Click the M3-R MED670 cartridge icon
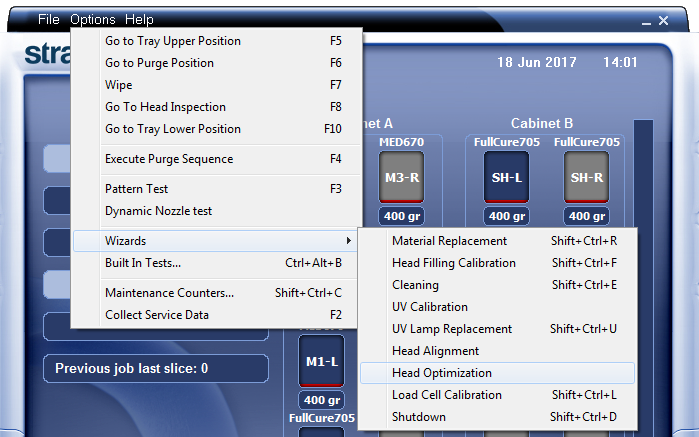 pyautogui.click(x=402, y=177)
